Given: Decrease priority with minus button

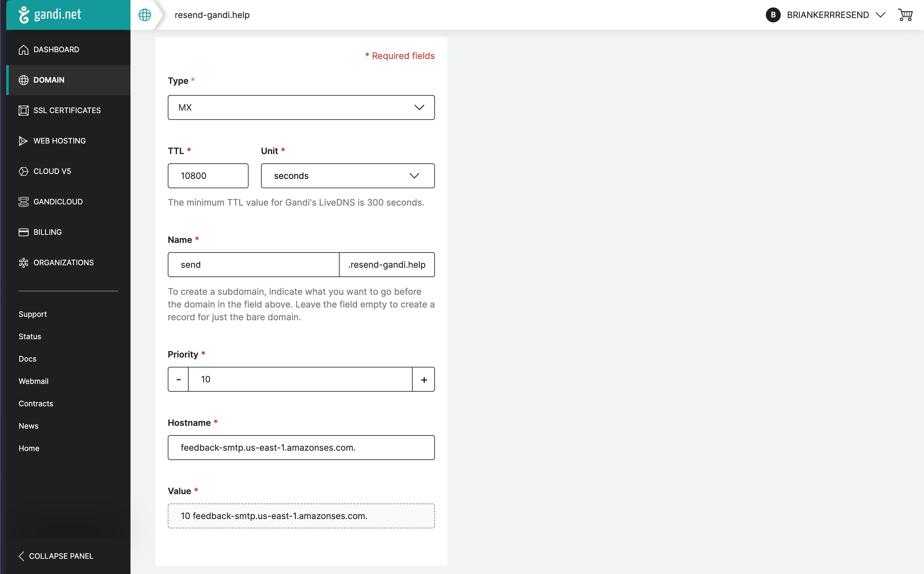Looking at the screenshot, I should (178, 379).
